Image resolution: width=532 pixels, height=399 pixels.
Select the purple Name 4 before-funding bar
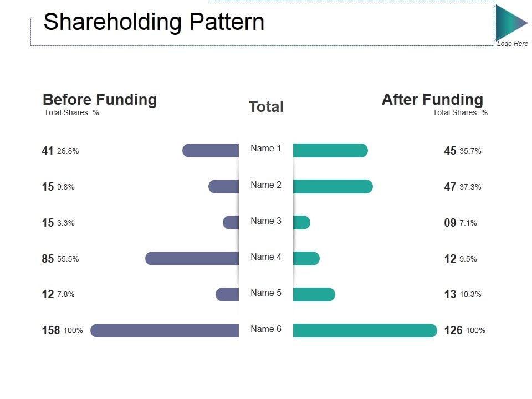(192, 258)
